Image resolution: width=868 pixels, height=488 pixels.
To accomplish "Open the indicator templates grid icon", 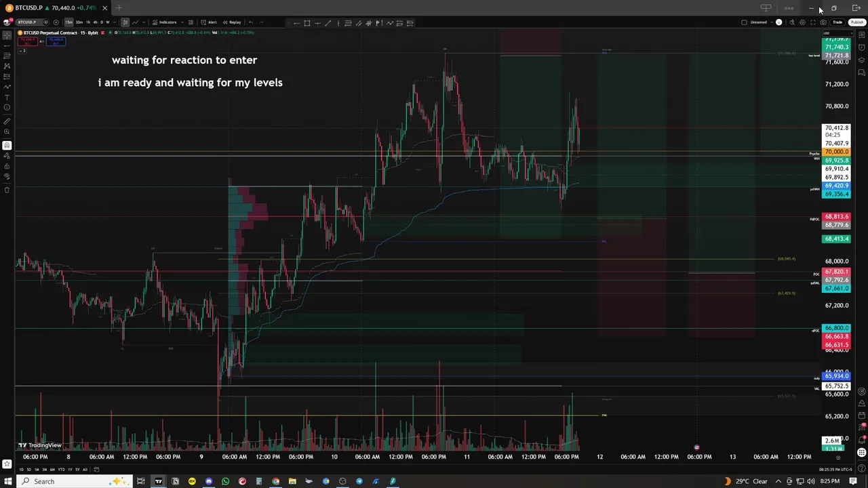I will coord(191,22).
